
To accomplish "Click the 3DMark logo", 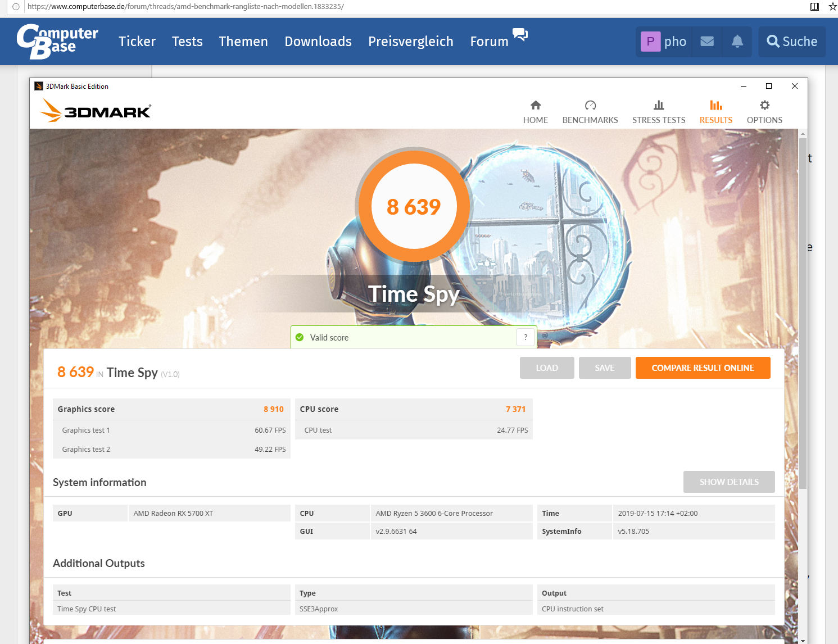I will [96, 111].
